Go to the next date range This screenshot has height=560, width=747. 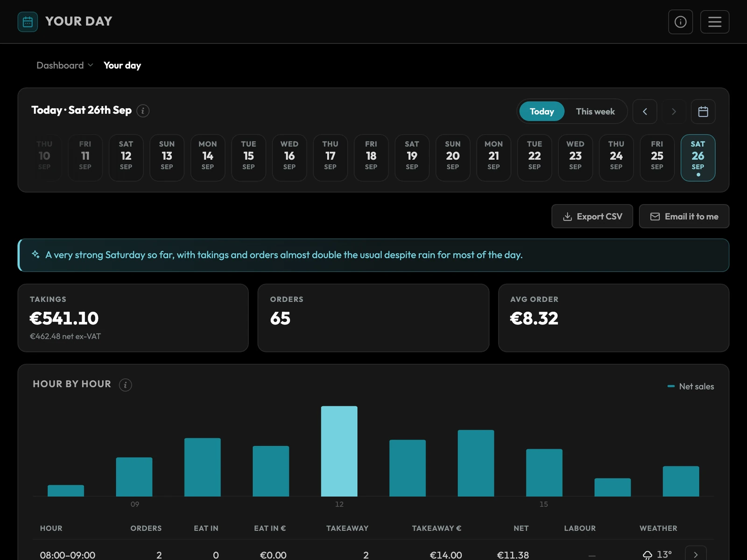click(x=674, y=112)
